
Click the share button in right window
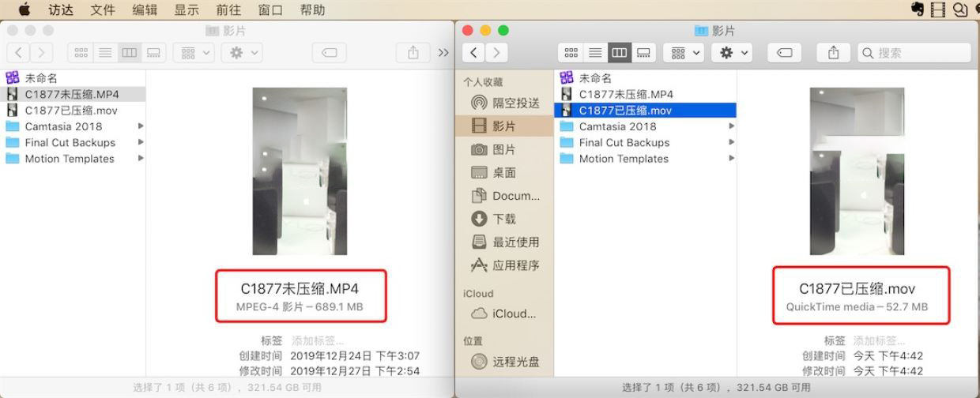click(833, 53)
